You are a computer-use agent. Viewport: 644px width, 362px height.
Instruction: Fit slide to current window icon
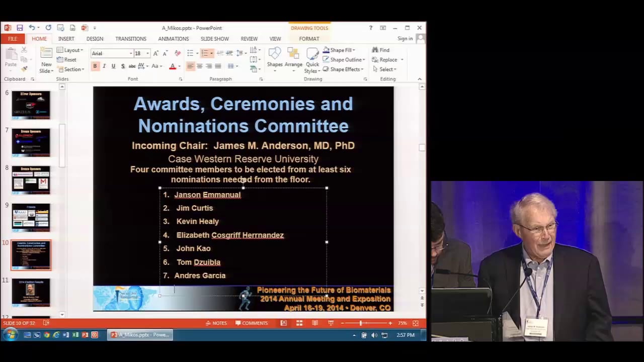tap(416, 323)
